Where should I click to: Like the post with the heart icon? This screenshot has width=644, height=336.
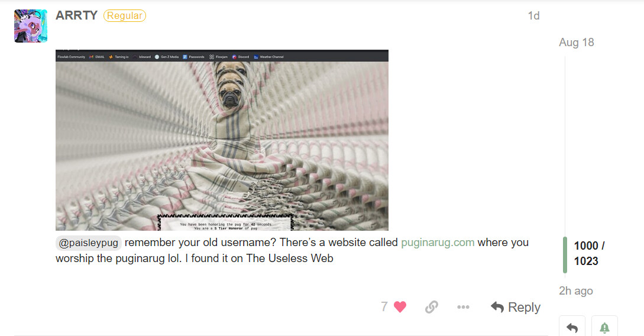[x=400, y=307]
